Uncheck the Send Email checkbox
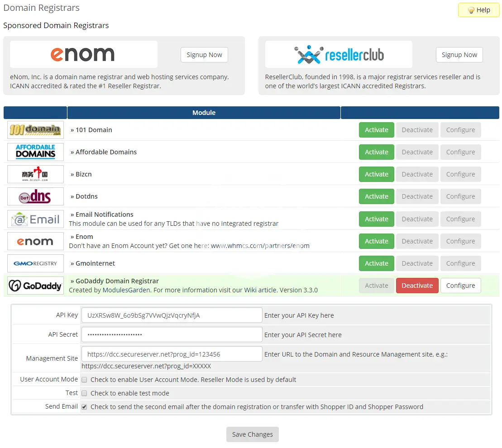 tap(84, 407)
